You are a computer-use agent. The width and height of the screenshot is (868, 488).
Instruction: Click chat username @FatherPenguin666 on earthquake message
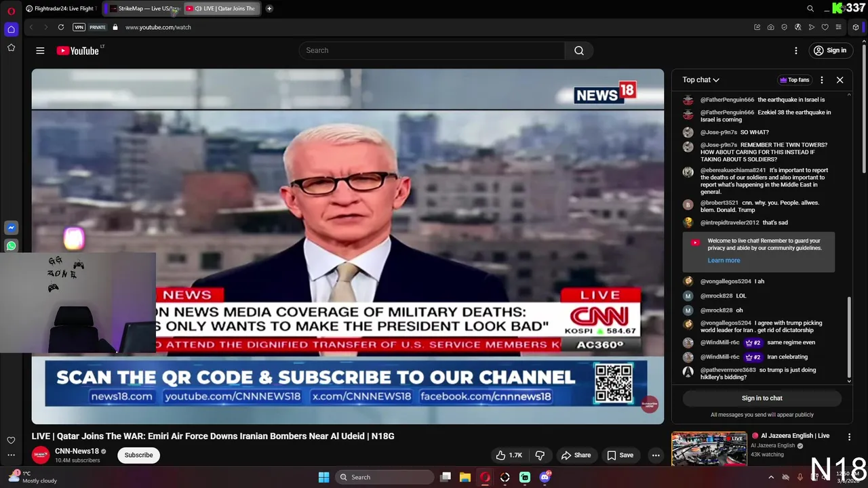(727, 100)
